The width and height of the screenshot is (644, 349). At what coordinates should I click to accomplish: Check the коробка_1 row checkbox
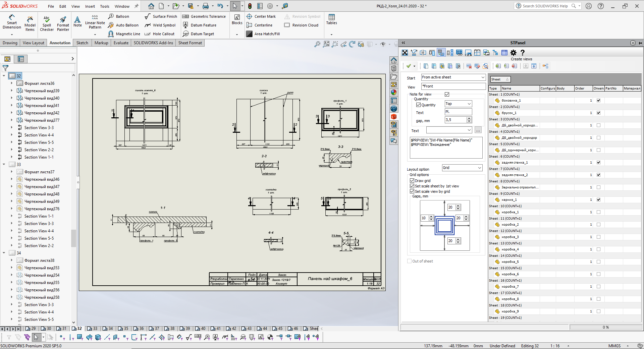[x=598, y=212]
